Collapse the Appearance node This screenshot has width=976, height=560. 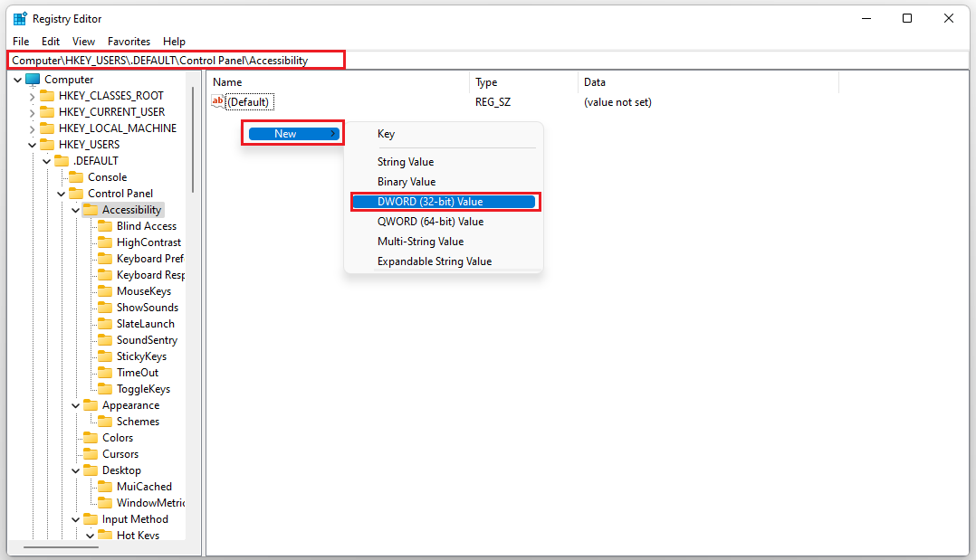[76, 405]
